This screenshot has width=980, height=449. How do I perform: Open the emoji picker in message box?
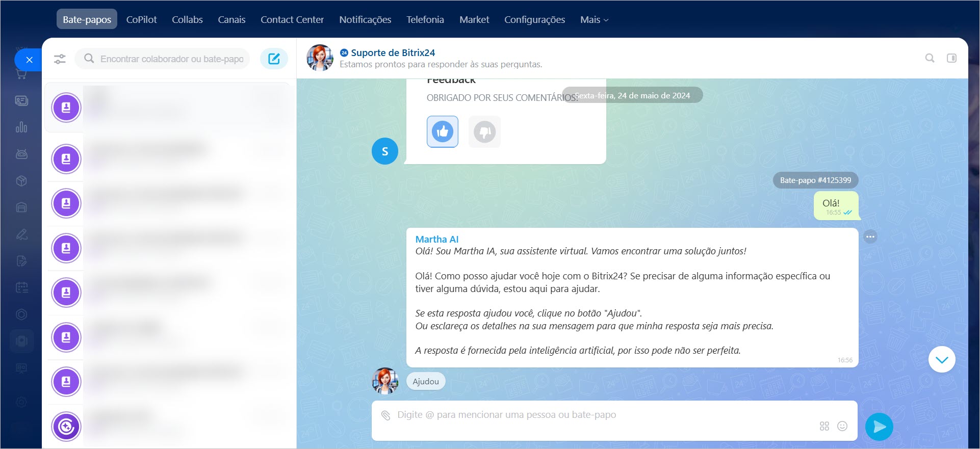[842, 426]
